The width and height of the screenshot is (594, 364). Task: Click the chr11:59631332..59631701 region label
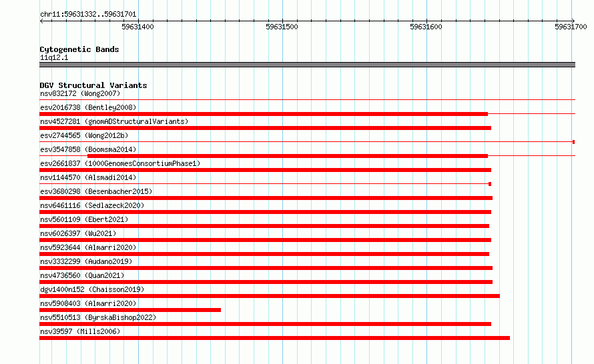pyautogui.click(x=88, y=14)
